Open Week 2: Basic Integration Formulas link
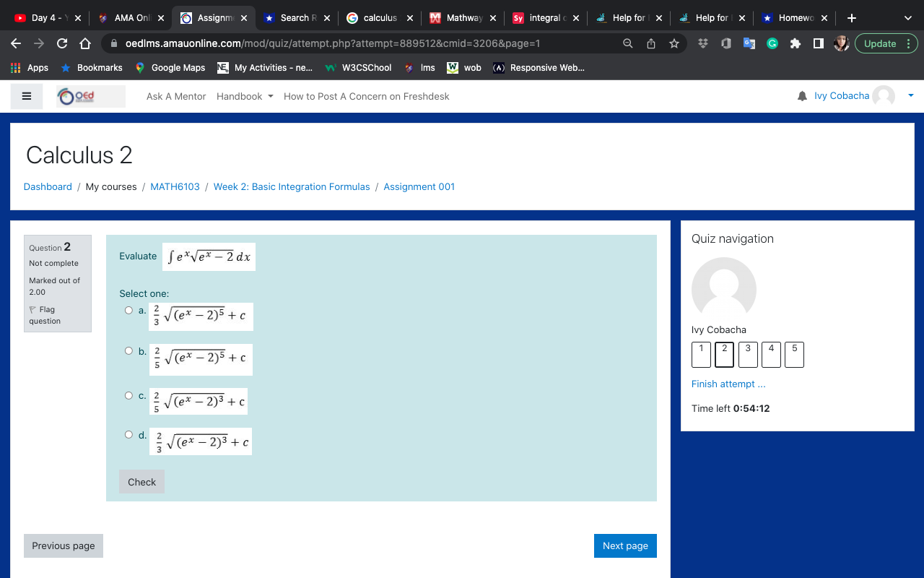The height and width of the screenshot is (578, 924). point(292,186)
